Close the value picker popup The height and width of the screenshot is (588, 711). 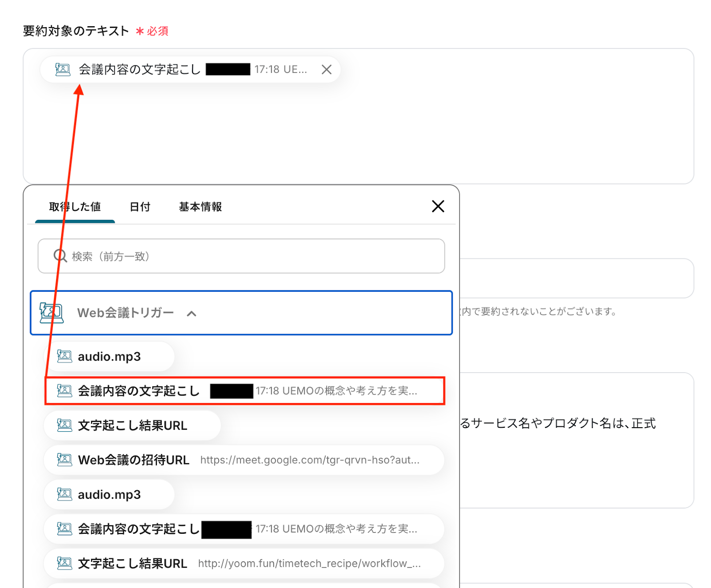pos(438,206)
